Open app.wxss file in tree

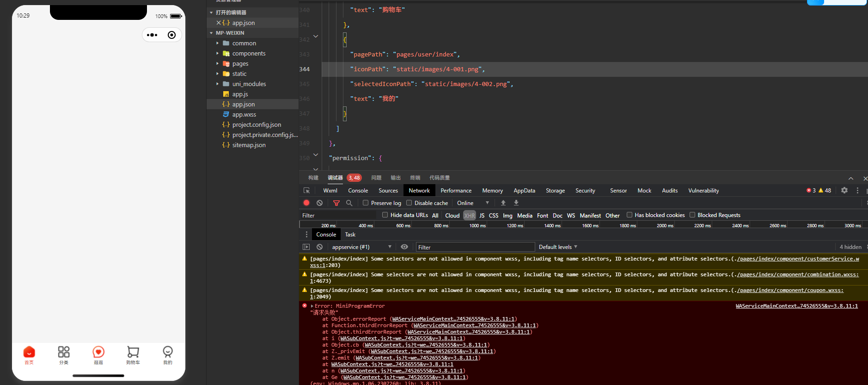pyautogui.click(x=244, y=114)
